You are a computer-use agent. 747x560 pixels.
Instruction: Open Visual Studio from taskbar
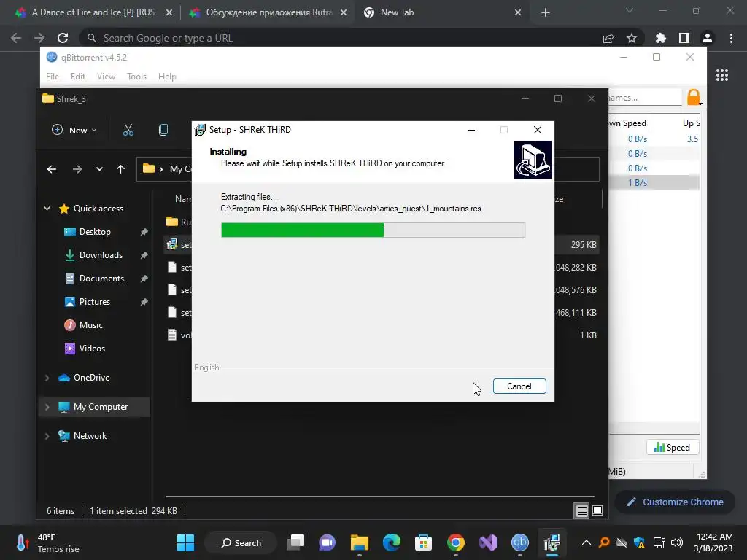coord(488,542)
